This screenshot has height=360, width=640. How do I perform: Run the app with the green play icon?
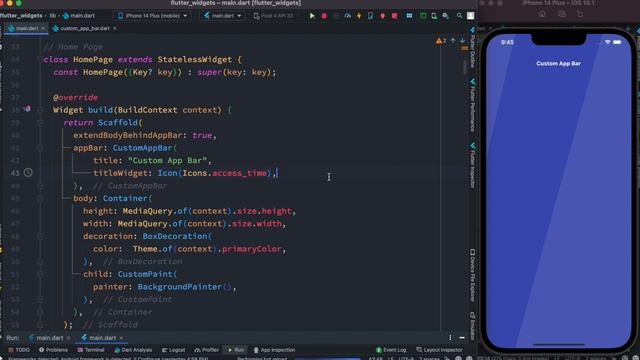point(312,16)
